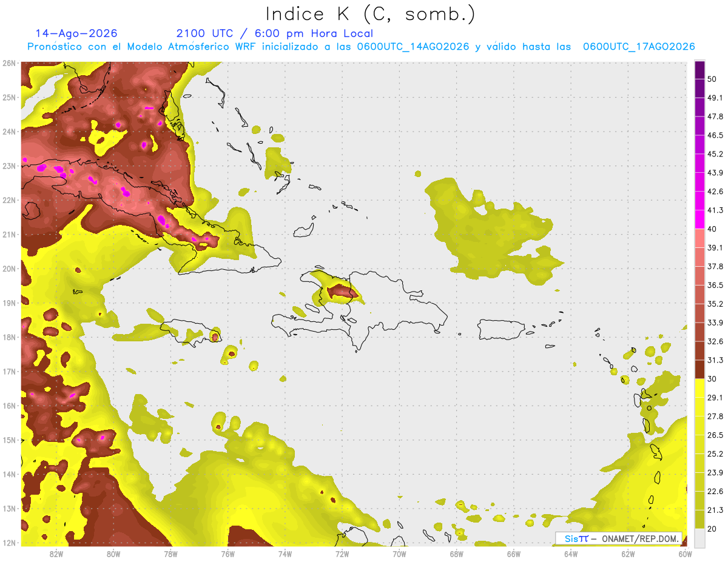728x562 pixels.
Task: Click the "2100 UTC / 6:00 pm Hora Local" text
Action: click(x=275, y=33)
